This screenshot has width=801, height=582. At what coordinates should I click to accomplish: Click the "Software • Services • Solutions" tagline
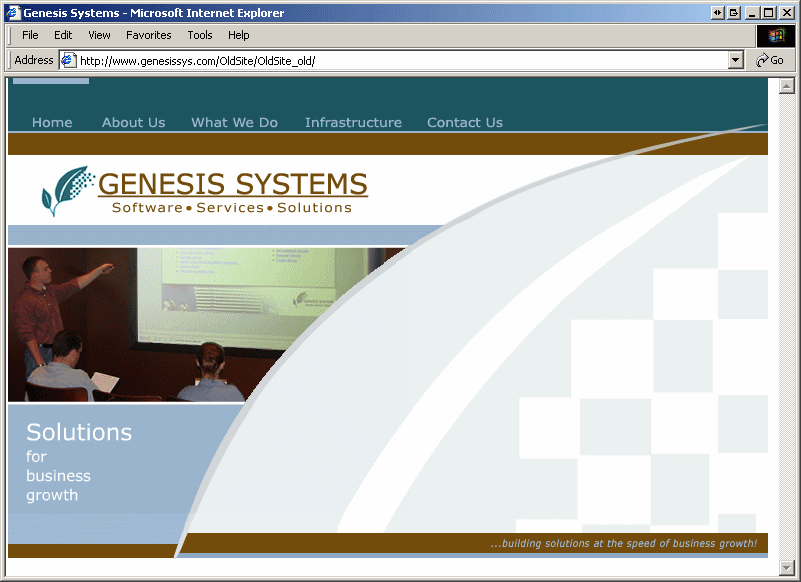(x=232, y=207)
